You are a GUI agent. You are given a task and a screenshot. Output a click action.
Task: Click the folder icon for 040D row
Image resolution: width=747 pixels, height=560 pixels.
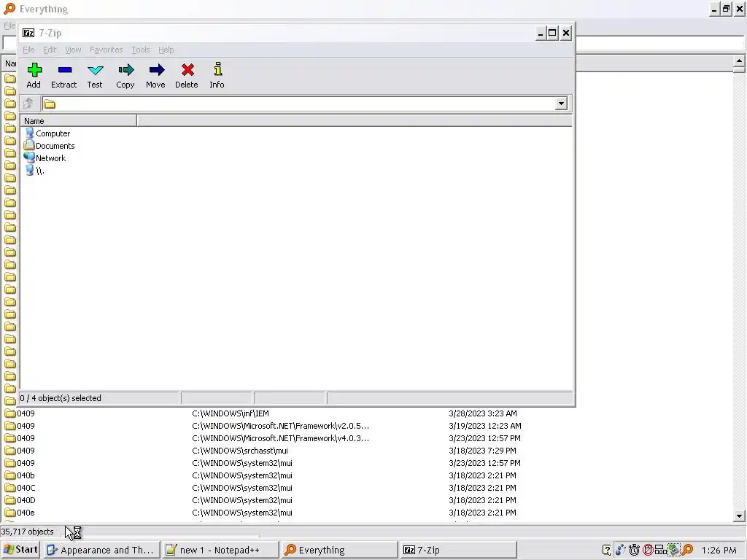[10, 500]
